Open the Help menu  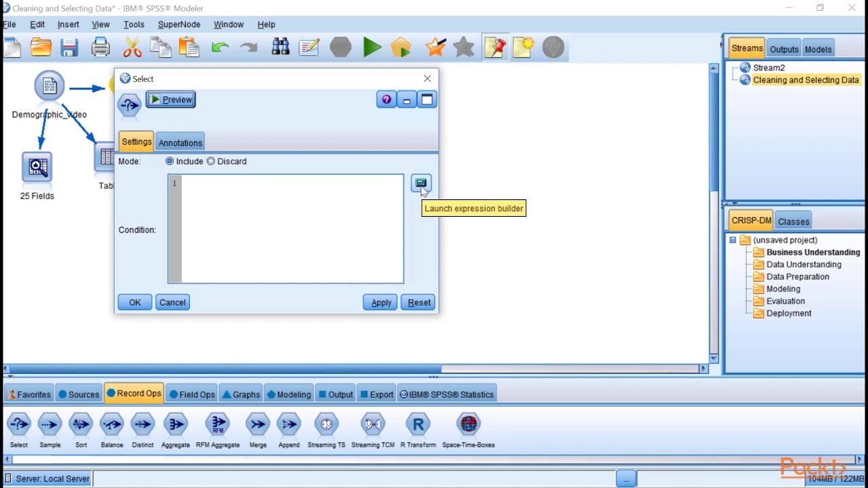pos(267,24)
